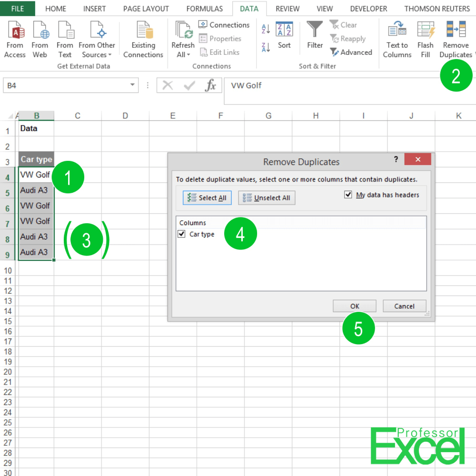Select cell B7 with VW Golf

click(x=37, y=221)
